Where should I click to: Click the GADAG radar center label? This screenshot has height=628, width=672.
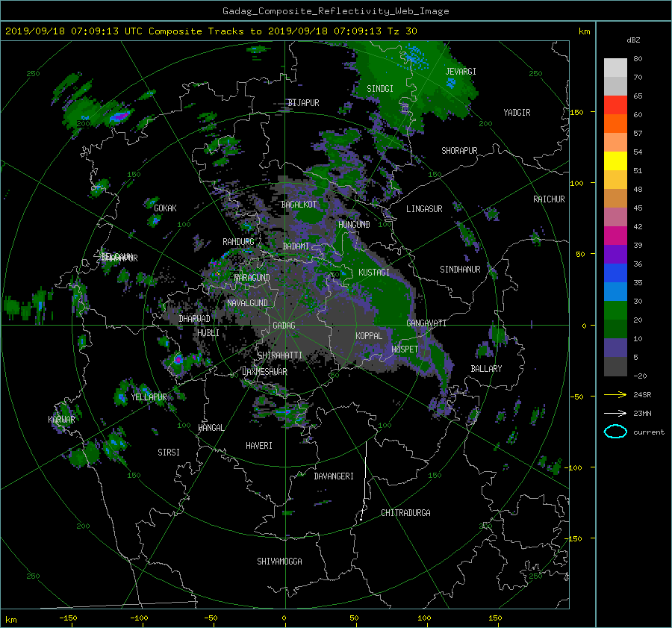point(284,326)
